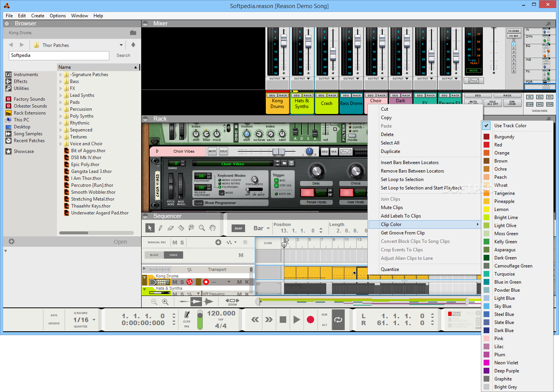Switch sequencer to Block mode
Image resolution: width=559 pixels, height=392 pixels.
click(154, 255)
